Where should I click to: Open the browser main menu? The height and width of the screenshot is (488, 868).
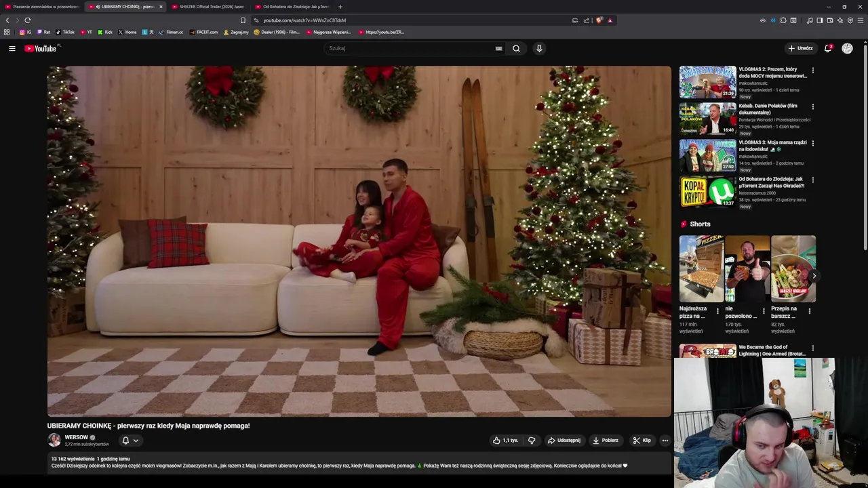861,20
